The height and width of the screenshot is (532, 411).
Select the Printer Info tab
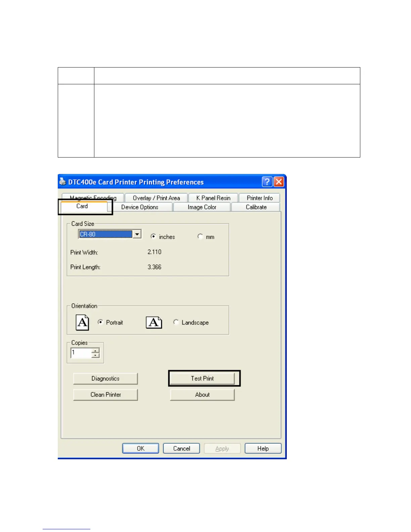pos(260,198)
